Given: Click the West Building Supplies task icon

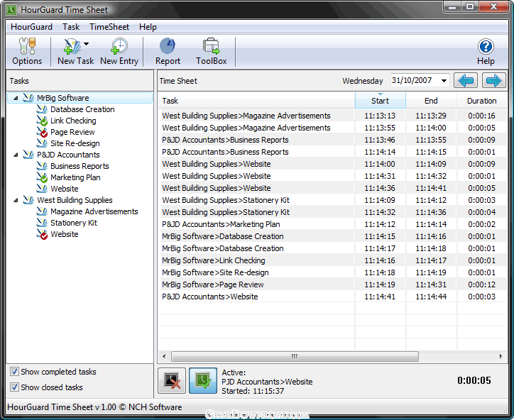Looking at the screenshot, I should 28,200.
